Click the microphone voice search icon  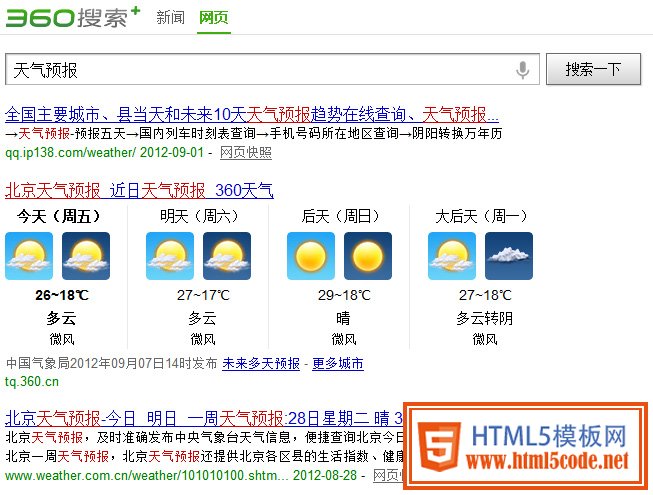tap(522, 70)
